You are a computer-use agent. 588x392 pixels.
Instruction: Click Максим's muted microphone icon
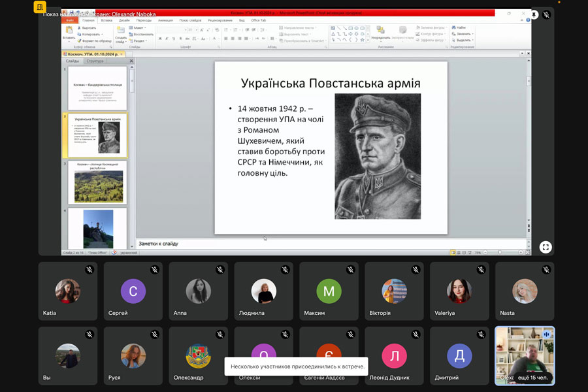[x=350, y=269]
